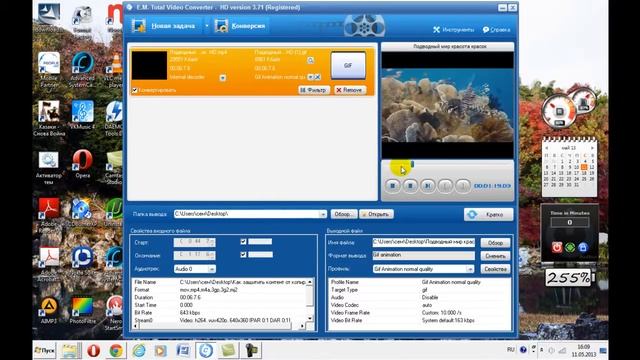Click the Старт time field
Screen dimensions: 640x360
[x=194, y=242]
